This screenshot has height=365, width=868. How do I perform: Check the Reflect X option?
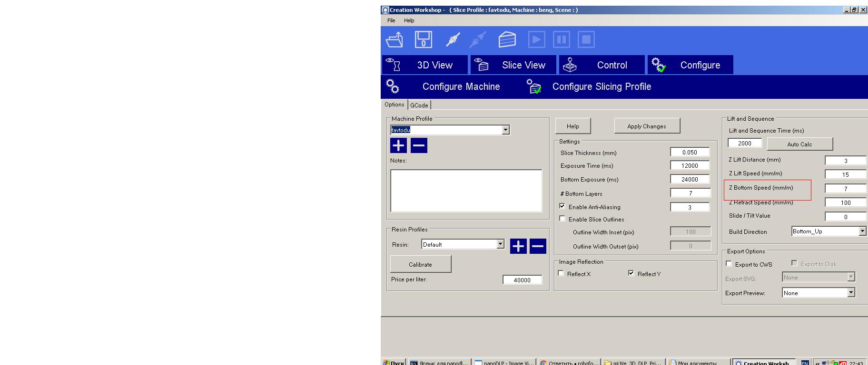click(x=561, y=273)
